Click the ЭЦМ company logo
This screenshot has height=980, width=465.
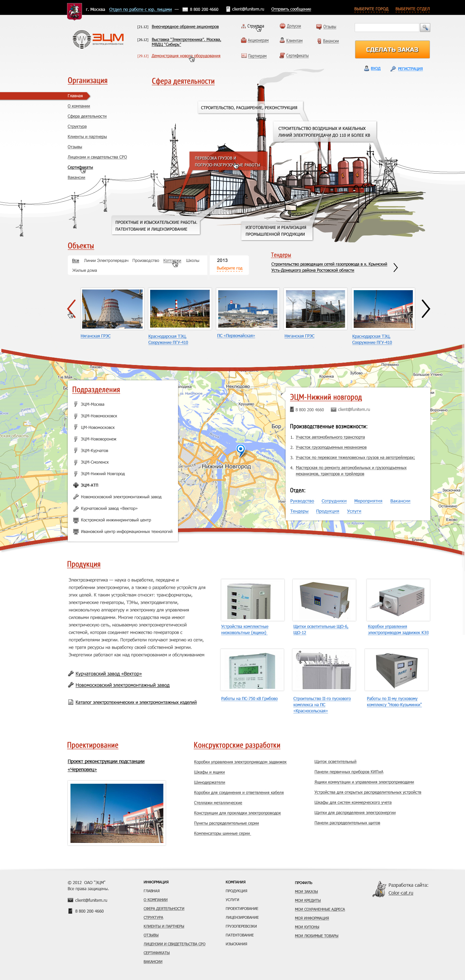[x=98, y=39]
